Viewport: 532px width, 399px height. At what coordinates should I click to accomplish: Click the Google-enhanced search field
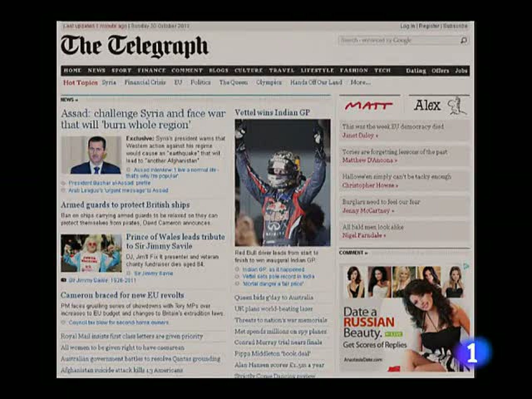point(398,41)
